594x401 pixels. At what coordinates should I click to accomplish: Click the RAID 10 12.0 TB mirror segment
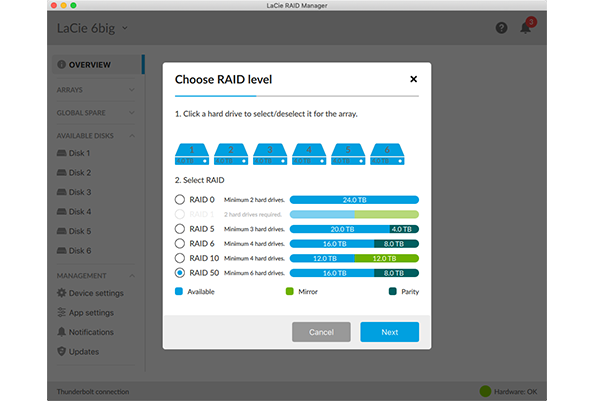(x=387, y=258)
